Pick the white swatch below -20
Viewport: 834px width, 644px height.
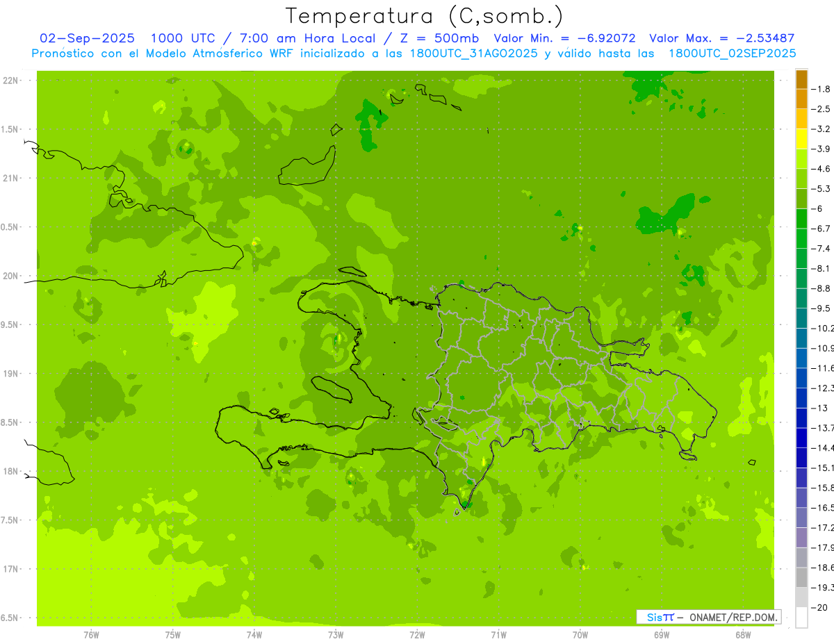tap(801, 618)
